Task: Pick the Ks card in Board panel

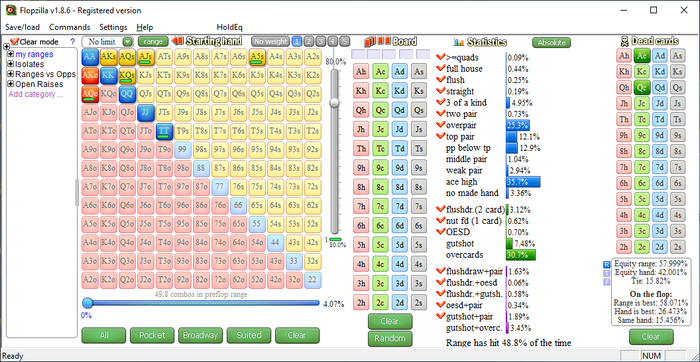Action: (x=419, y=91)
